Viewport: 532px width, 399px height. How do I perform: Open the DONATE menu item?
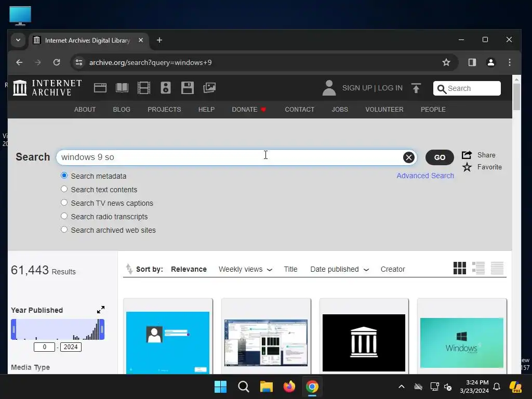point(249,110)
